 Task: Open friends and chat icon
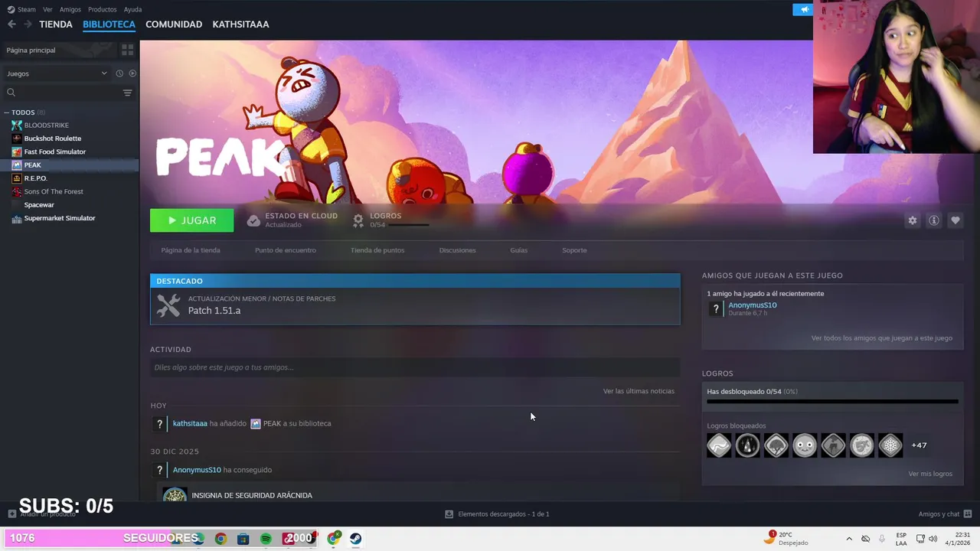[967, 514]
